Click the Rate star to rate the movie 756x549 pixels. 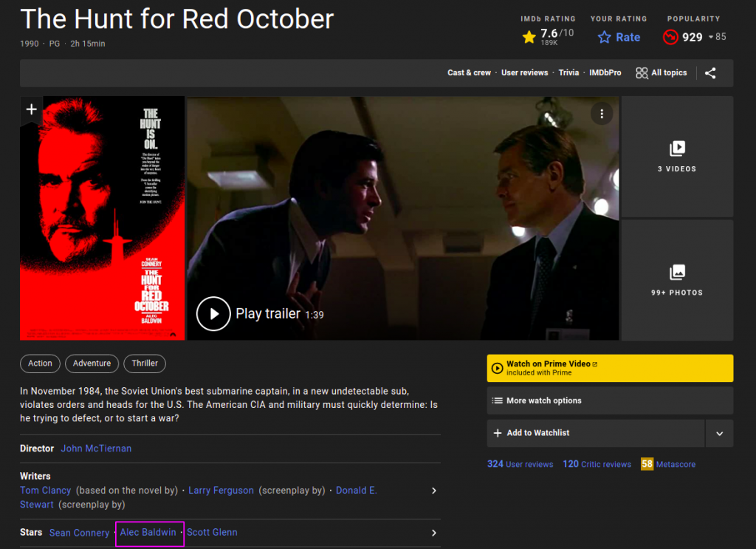(605, 37)
